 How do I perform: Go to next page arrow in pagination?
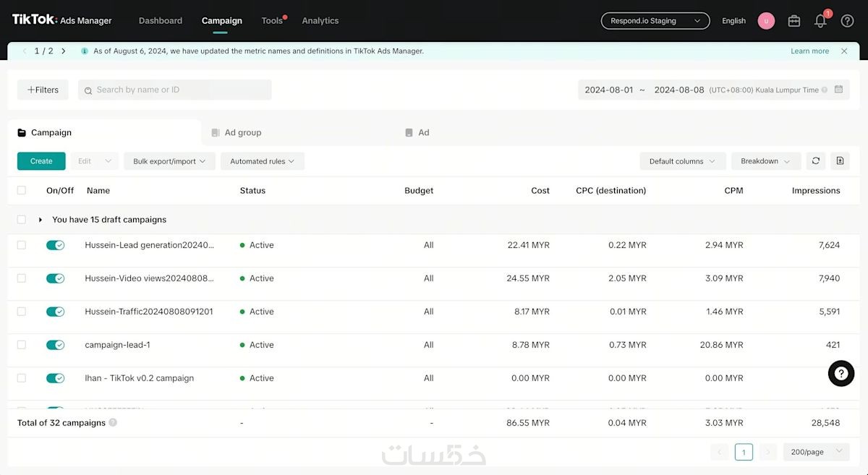tap(768, 452)
